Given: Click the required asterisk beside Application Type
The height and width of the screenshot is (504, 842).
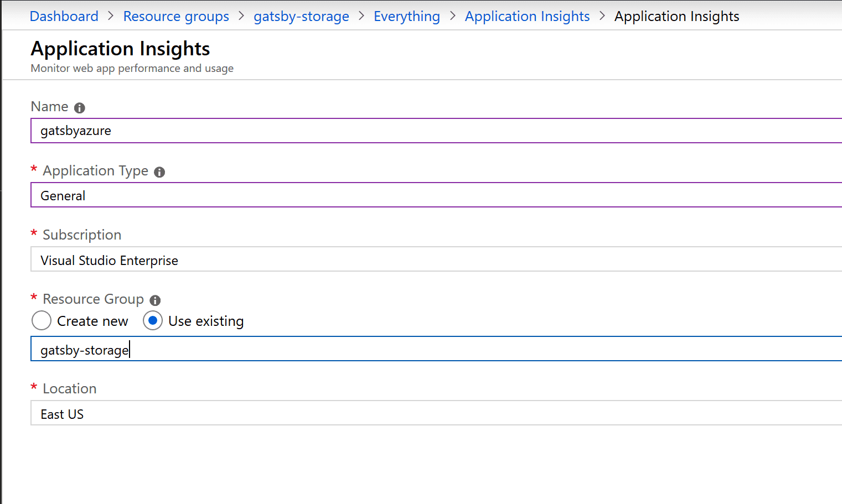Looking at the screenshot, I should click(33, 170).
